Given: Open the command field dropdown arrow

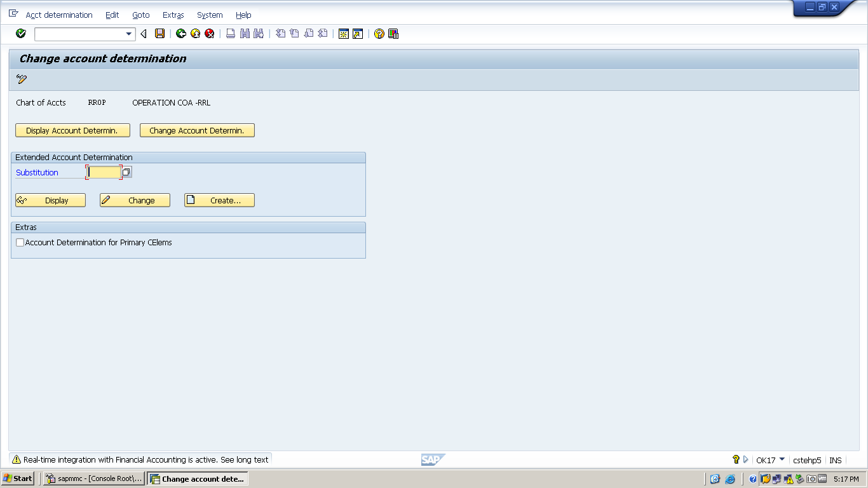Looking at the screenshot, I should (129, 34).
